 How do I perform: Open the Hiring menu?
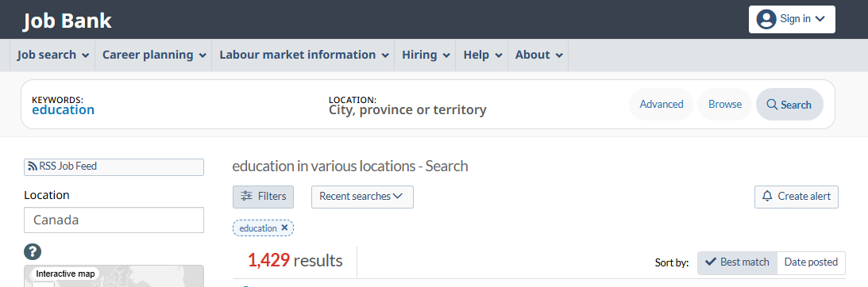(x=425, y=55)
